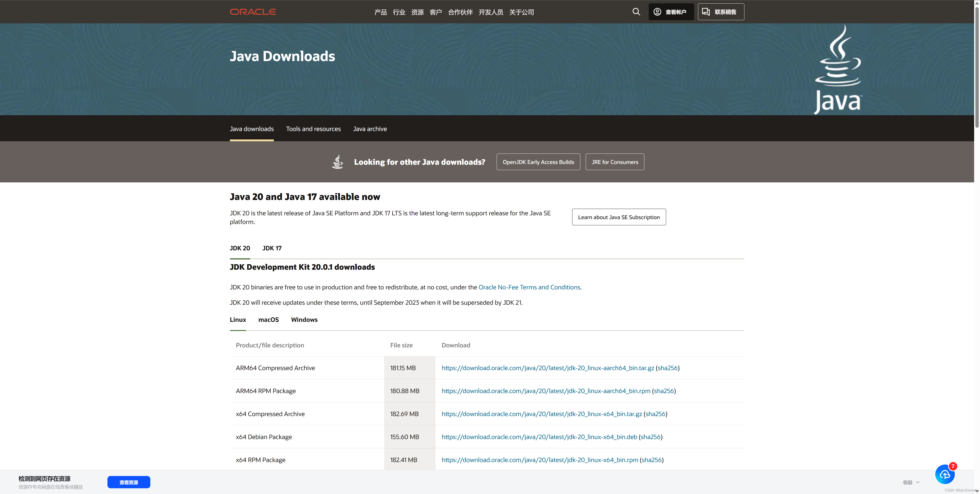Click the 联系销售 contact sales button
Viewport: 980px width, 494px height.
coord(721,12)
